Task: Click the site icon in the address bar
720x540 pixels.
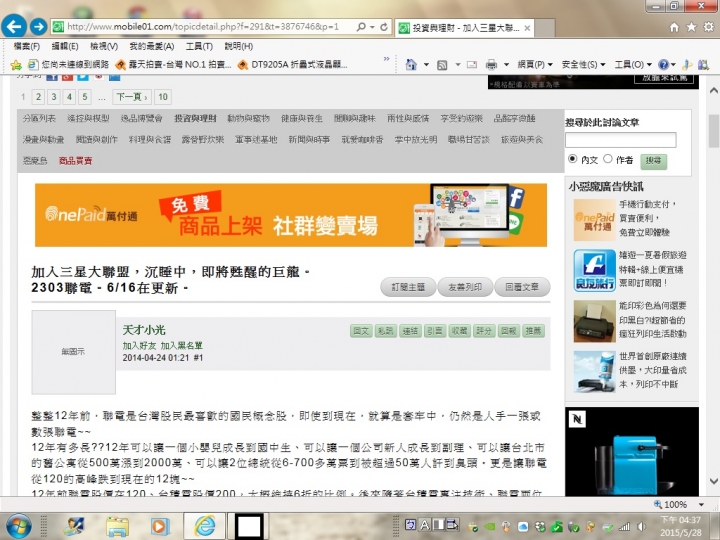Action: tap(58, 27)
